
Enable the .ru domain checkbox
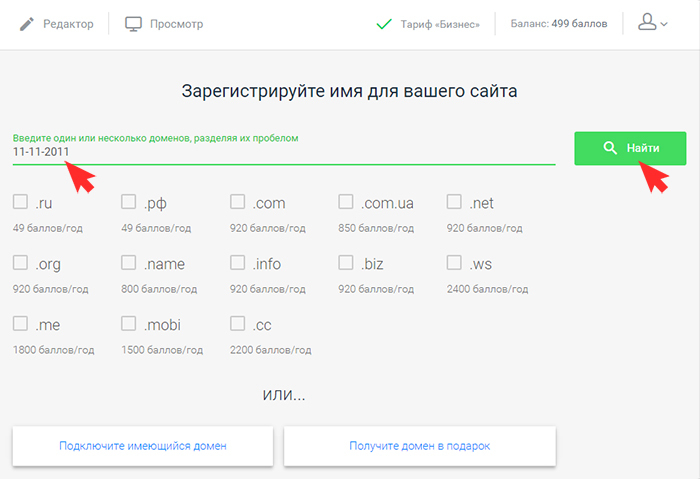pyautogui.click(x=20, y=202)
